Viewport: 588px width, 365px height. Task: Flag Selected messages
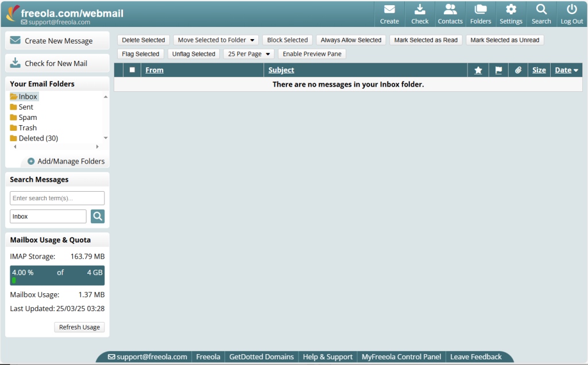[140, 53]
